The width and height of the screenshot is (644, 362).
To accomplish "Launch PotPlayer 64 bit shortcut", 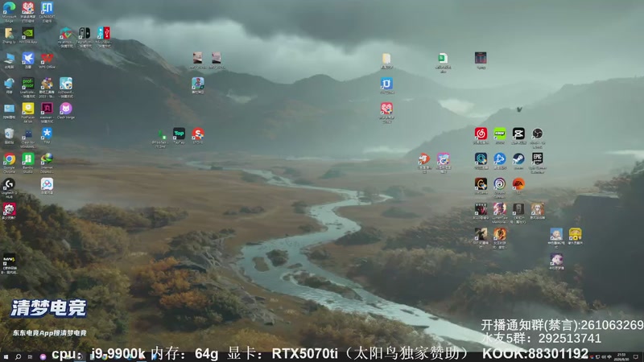I will [28, 109].
